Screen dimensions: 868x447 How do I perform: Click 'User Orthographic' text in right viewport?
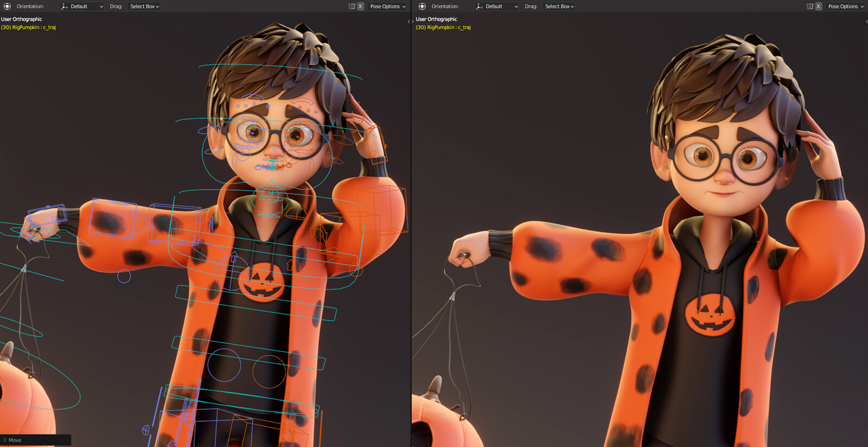(x=437, y=19)
